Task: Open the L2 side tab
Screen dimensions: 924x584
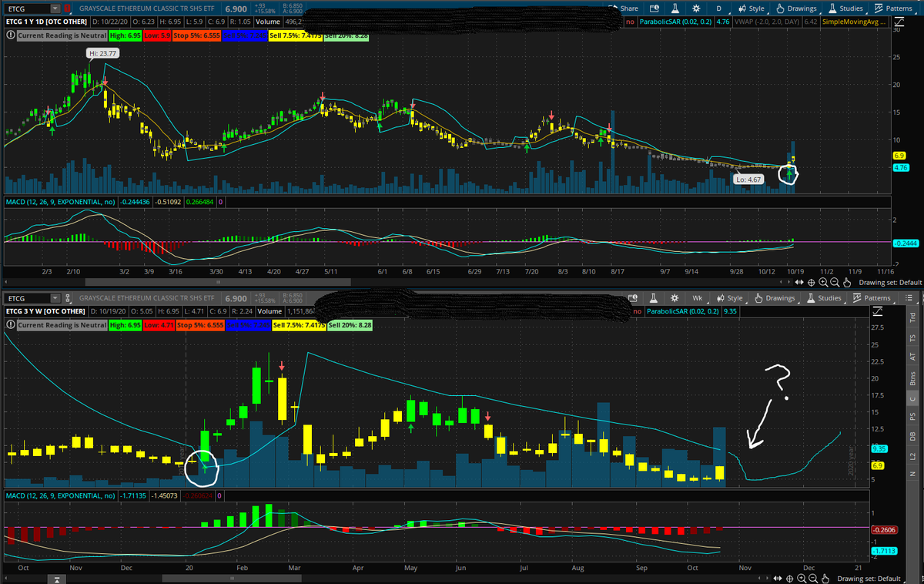Action: tap(912, 457)
